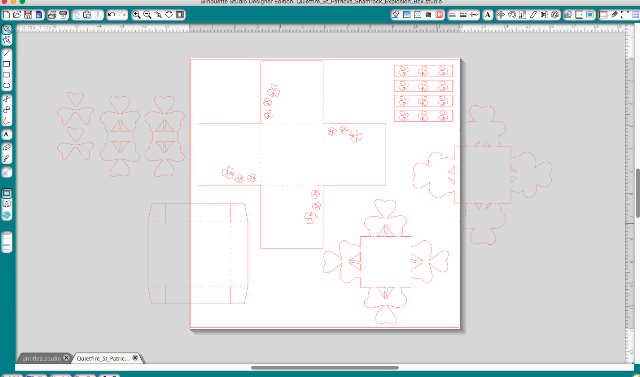This screenshot has width=640, height=377.
Task: Choose the Polygon drawing tool
Action: tap(7, 99)
